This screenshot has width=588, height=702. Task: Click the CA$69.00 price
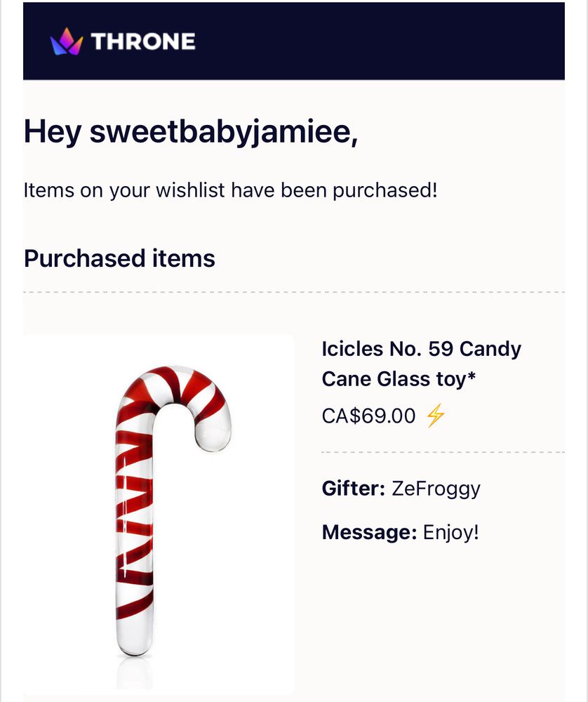pos(368,416)
